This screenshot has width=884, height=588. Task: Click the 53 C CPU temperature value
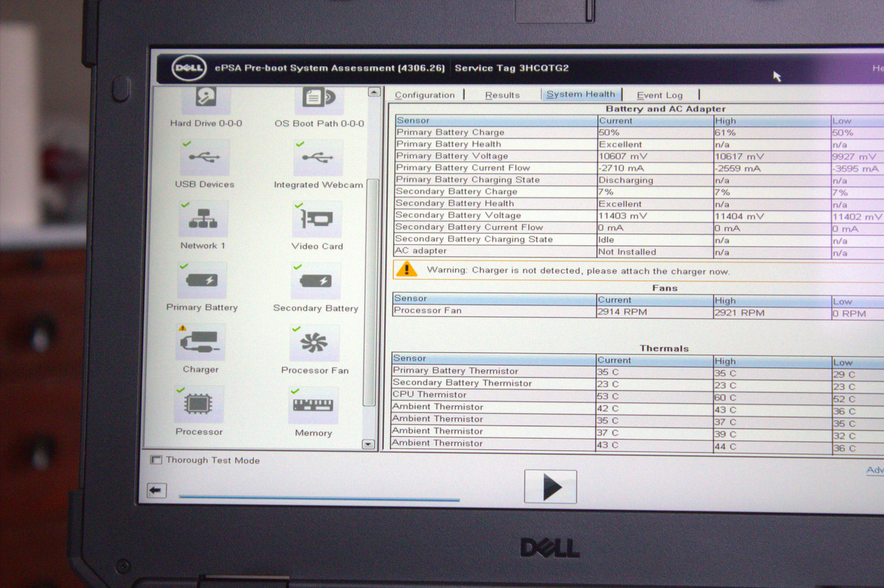point(608,396)
